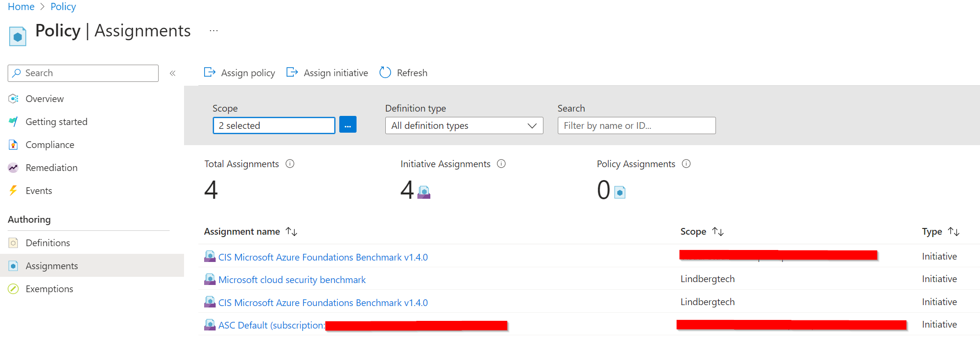This screenshot has width=980, height=341.
Task: Select Assignments menu item
Action: [x=92, y=266]
